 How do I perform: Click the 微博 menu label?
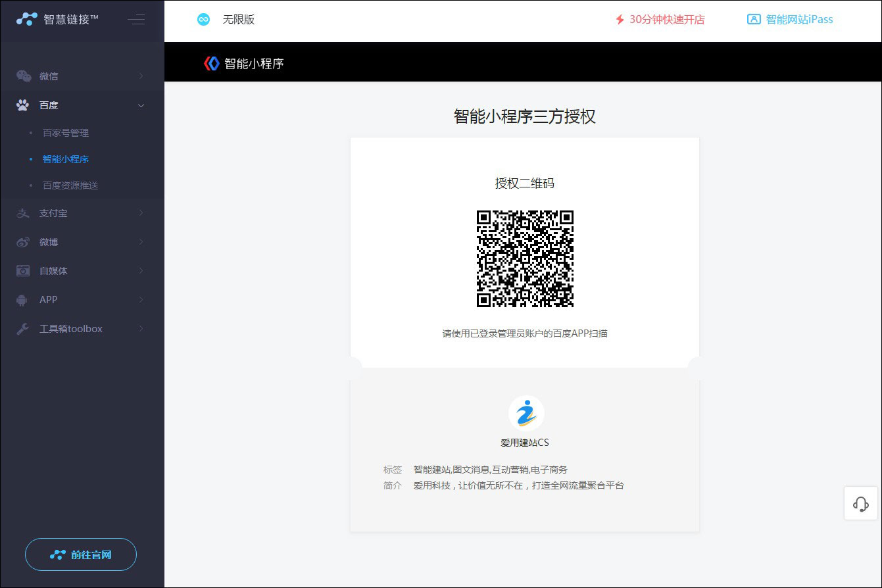tap(49, 242)
